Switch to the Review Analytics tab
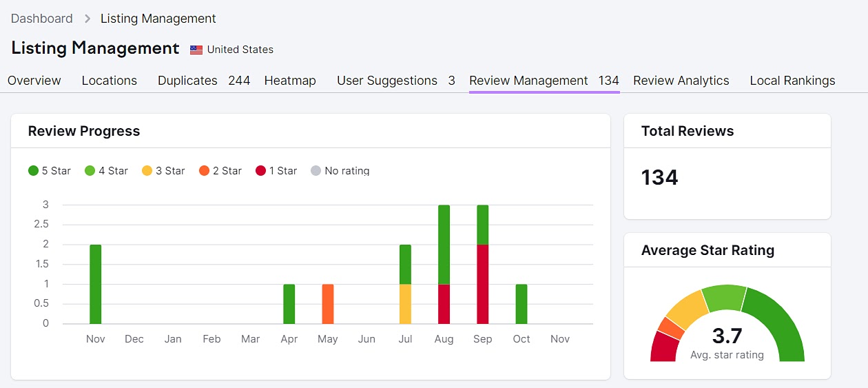The width and height of the screenshot is (868, 388). coord(681,81)
